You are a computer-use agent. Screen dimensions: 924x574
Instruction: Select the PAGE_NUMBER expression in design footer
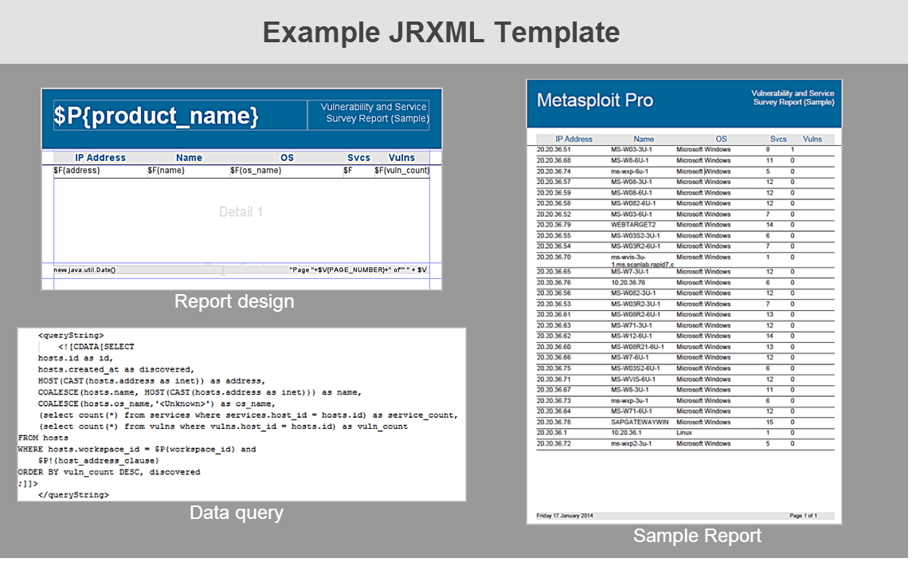[358, 270]
